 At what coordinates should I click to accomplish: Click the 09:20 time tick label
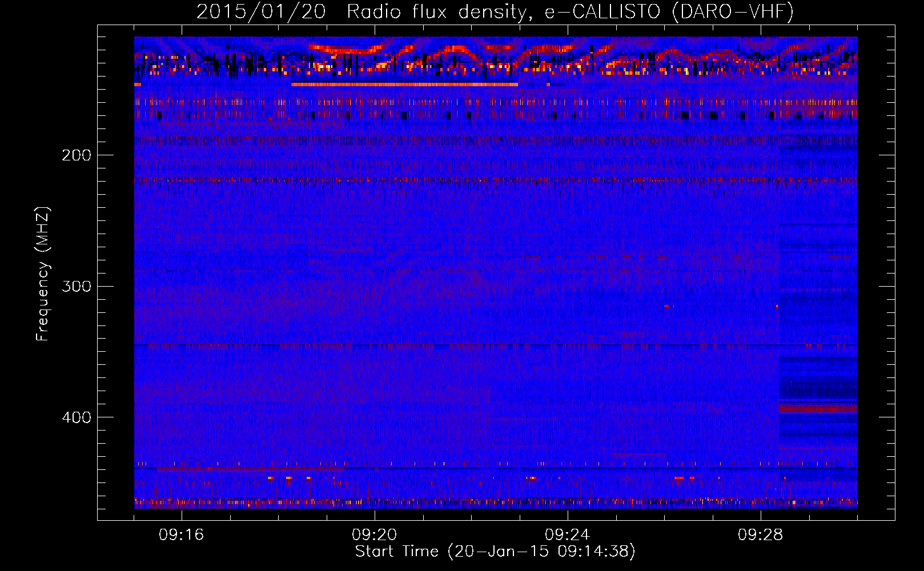point(375,535)
